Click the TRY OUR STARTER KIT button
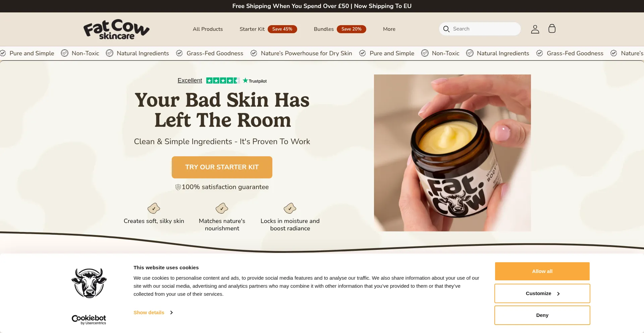Viewport: 644px width, 333px height. coord(222,167)
